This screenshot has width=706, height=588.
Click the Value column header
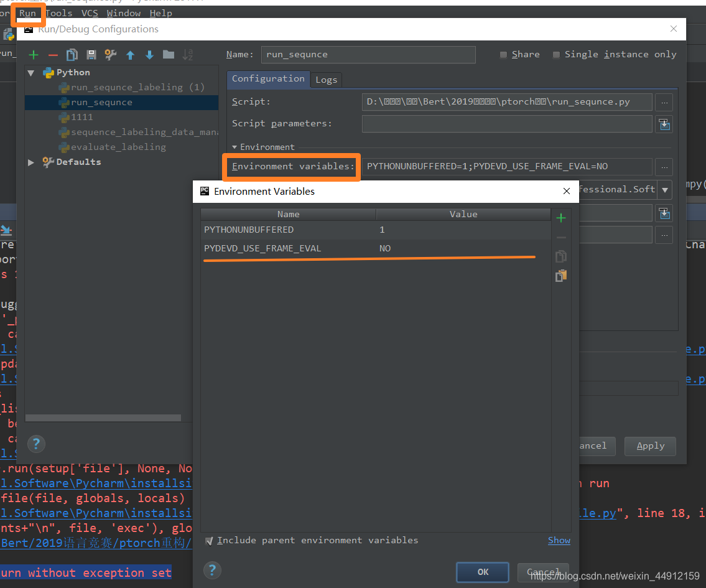tap(463, 214)
